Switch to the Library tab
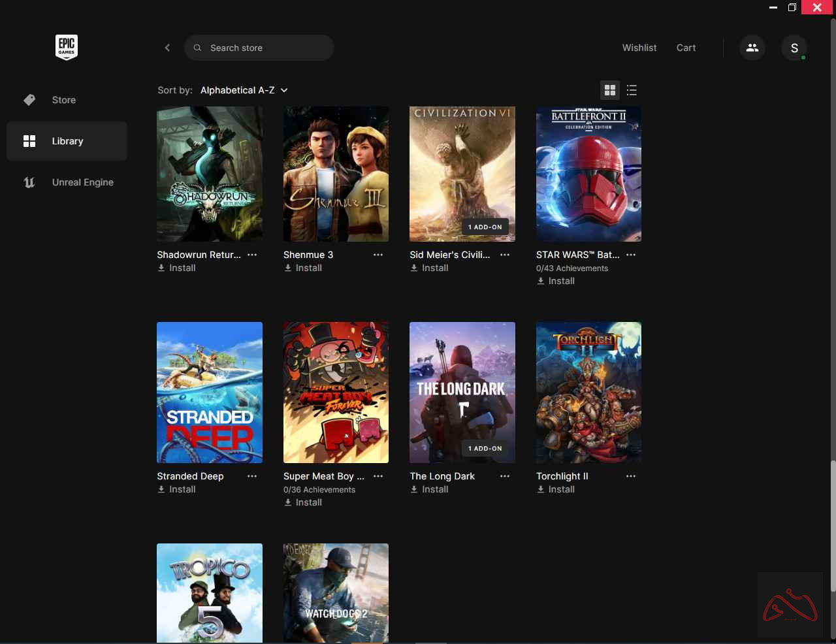This screenshot has width=836, height=644. point(67,140)
